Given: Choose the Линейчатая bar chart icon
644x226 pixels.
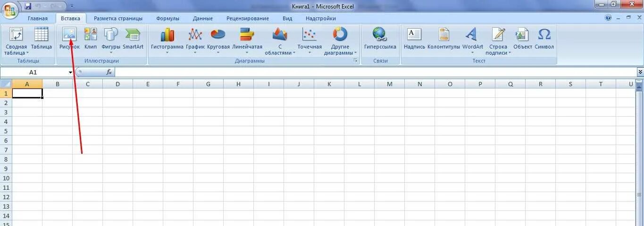Looking at the screenshot, I should click(247, 35).
